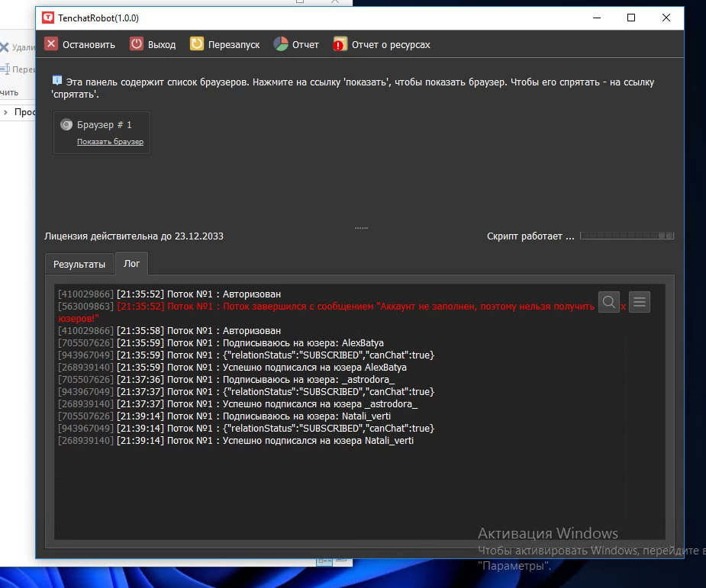Open the log options hamburger menu
The width and height of the screenshot is (706, 588).
tap(640, 302)
